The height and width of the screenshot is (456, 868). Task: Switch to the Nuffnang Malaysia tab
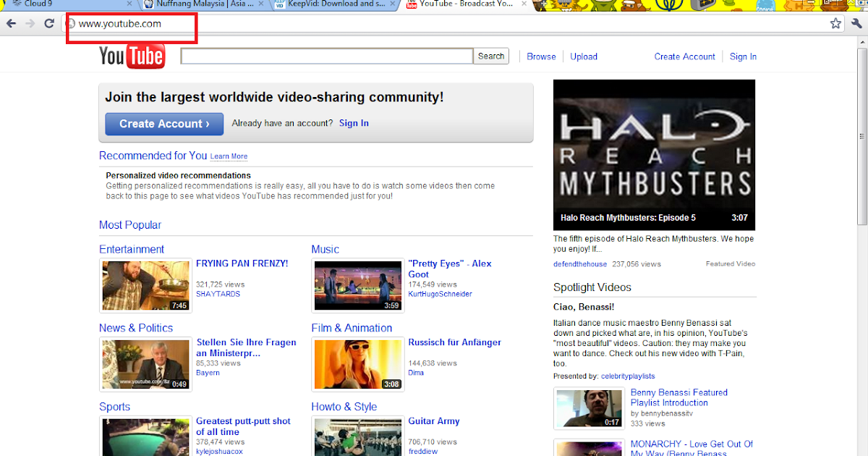(x=204, y=4)
